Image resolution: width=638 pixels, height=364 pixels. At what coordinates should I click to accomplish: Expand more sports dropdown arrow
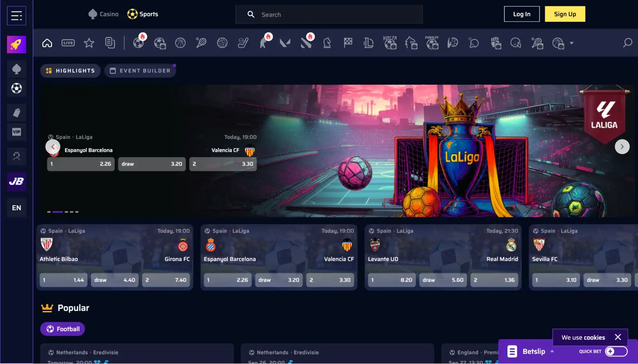572,43
